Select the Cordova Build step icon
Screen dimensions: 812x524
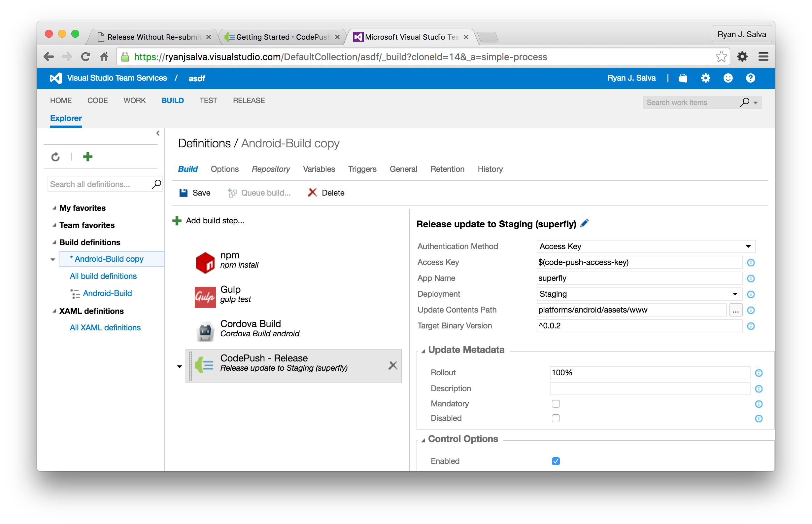205,331
